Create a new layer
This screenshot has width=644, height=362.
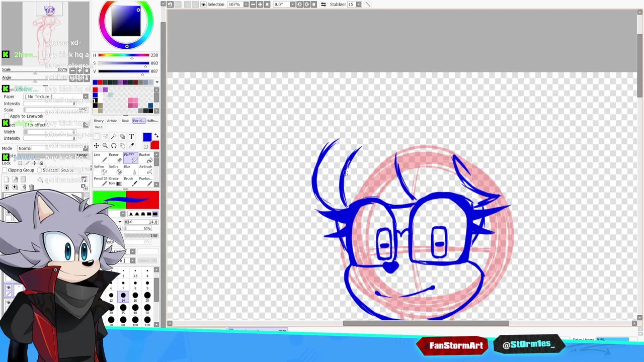(x=7, y=179)
